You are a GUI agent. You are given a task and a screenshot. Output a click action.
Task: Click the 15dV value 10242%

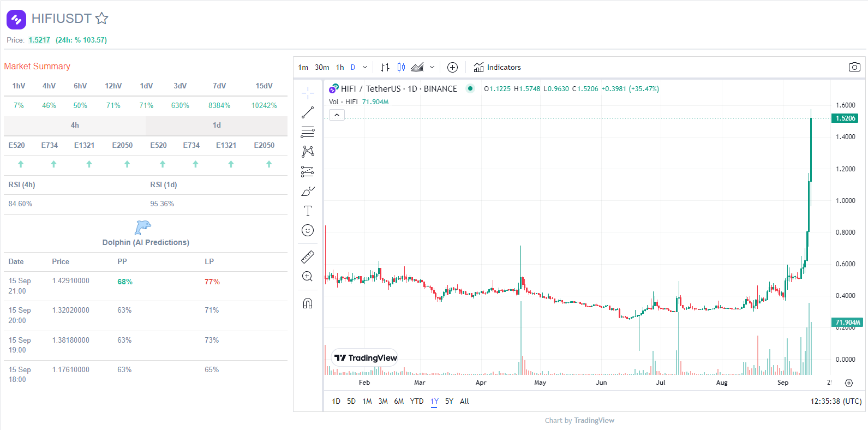coord(264,105)
